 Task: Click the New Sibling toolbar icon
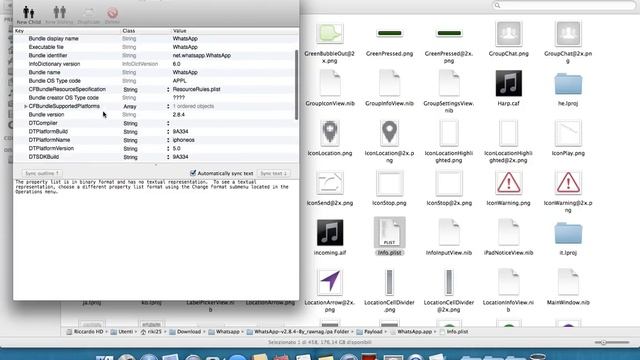click(60, 13)
